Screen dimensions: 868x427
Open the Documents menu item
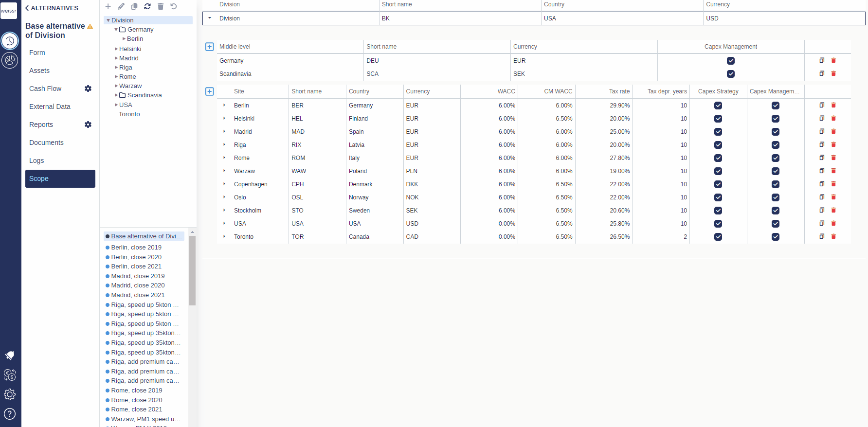46,142
